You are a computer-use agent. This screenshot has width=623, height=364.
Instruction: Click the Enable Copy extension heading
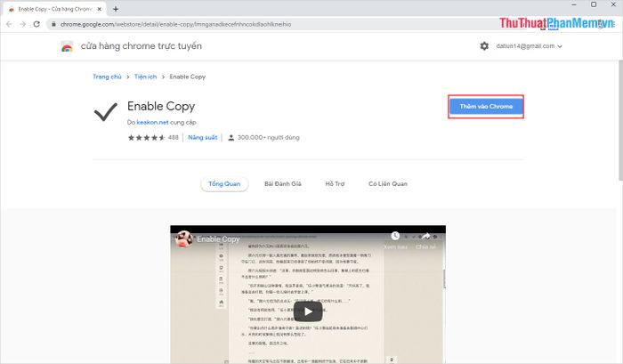(x=161, y=106)
